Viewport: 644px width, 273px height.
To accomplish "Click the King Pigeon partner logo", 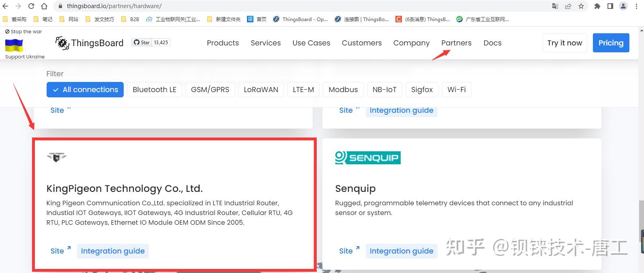I will pos(56,157).
